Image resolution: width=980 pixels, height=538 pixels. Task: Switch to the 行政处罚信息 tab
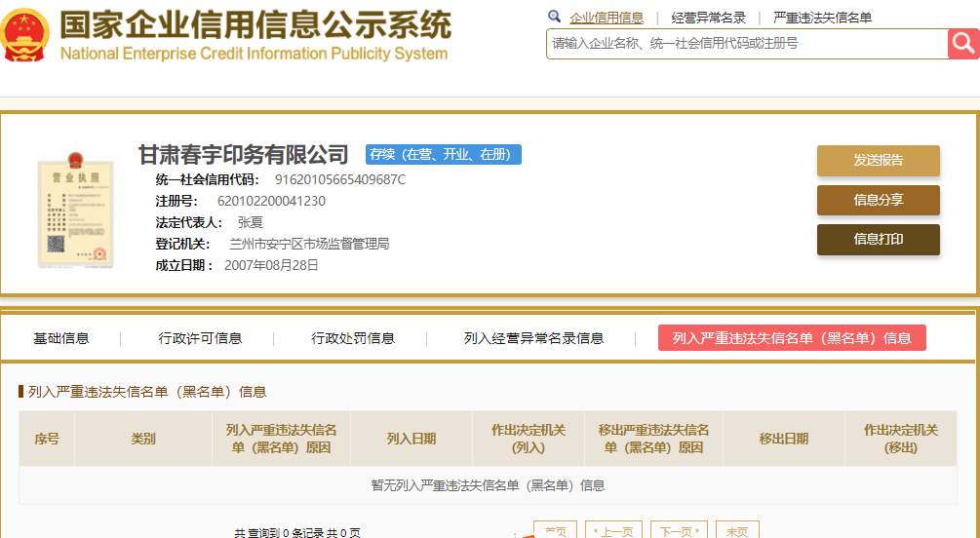pyautogui.click(x=353, y=338)
